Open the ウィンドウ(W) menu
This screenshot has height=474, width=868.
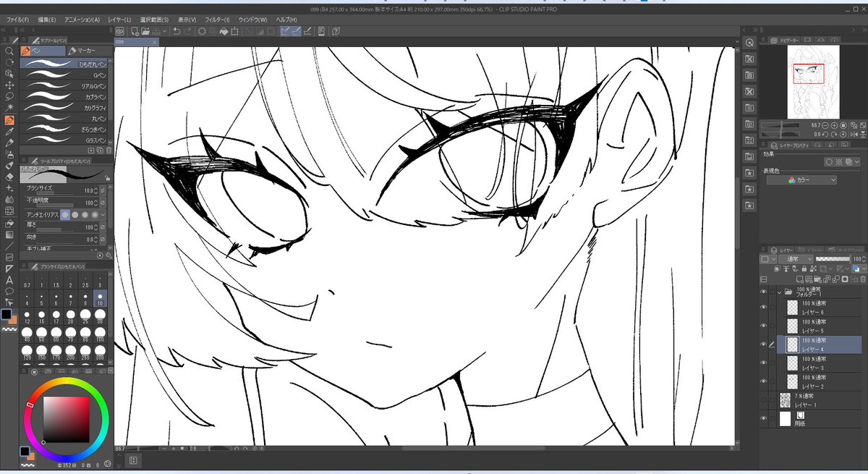pyautogui.click(x=252, y=20)
